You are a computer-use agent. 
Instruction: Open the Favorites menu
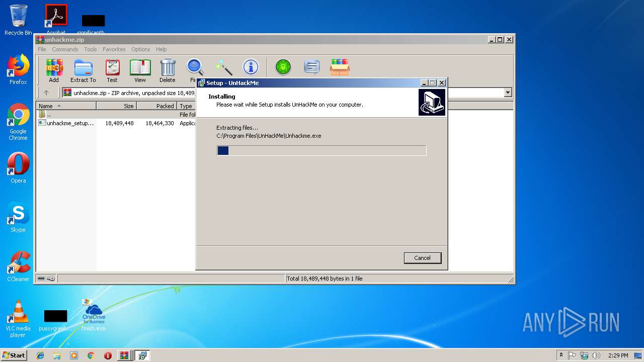(x=114, y=49)
